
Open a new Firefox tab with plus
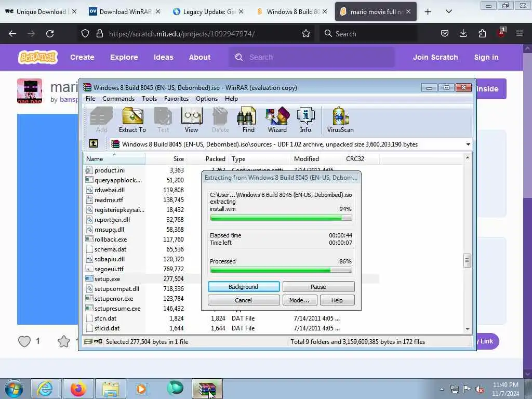tap(428, 12)
